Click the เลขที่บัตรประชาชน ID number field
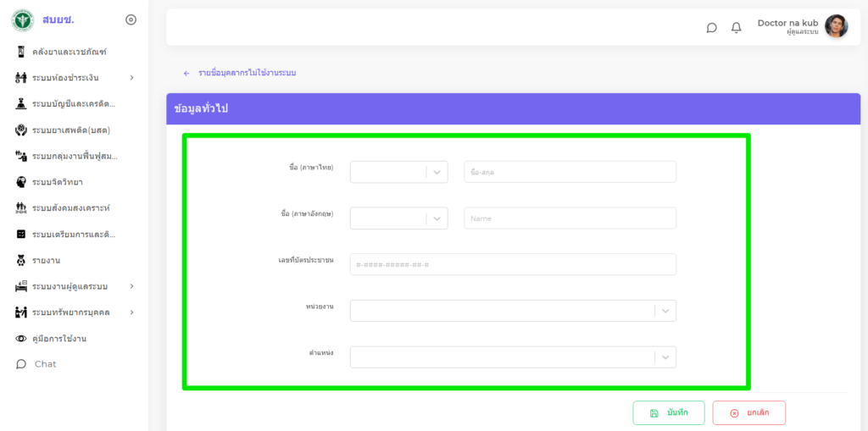The height and width of the screenshot is (431, 868). pyautogui.click(x=513, y=264)
